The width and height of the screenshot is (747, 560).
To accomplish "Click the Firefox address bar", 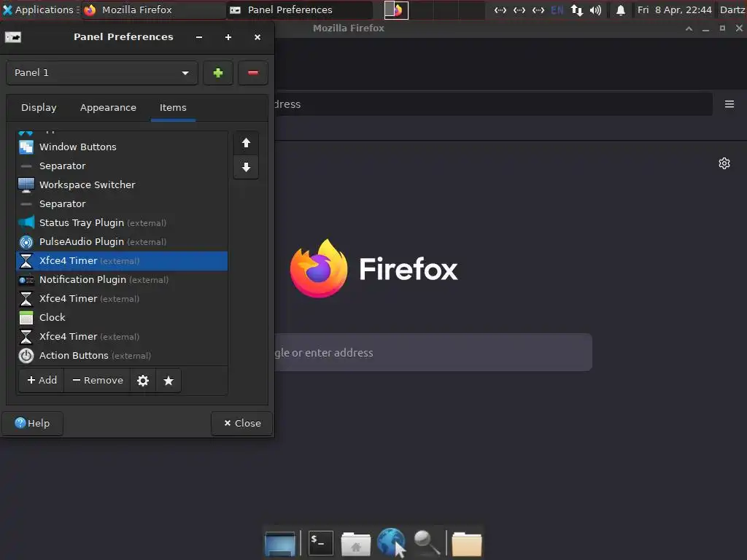I will [494, 104].
